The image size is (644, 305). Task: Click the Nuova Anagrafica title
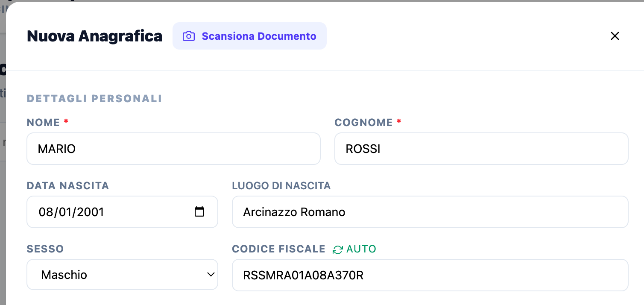(94, 36)
